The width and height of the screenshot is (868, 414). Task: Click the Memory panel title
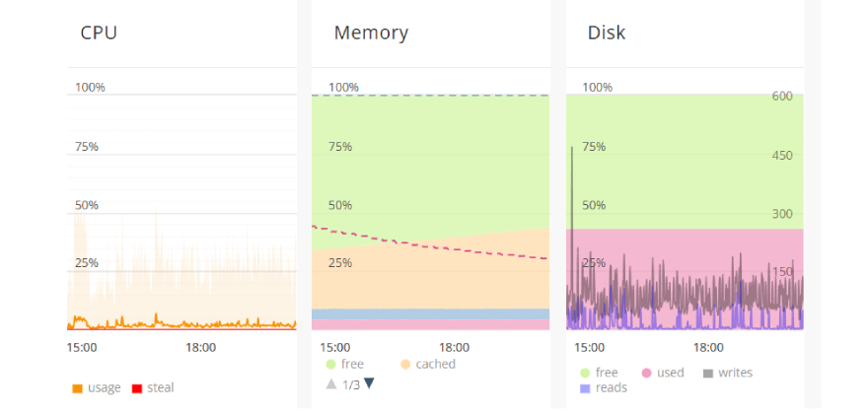point(371,33)
